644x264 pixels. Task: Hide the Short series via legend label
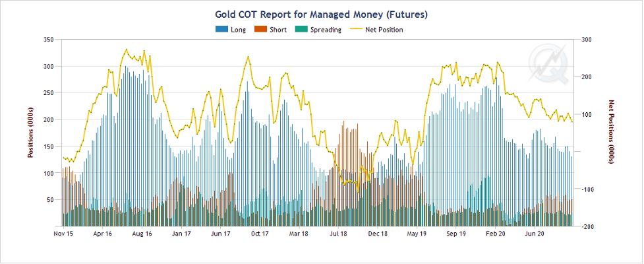coord(278,30)
